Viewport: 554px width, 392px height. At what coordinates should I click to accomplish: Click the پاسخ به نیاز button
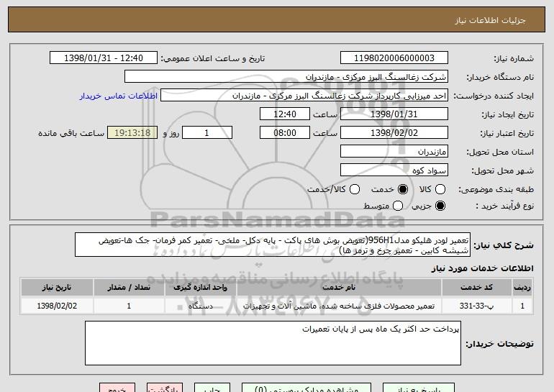pos(419,388)
